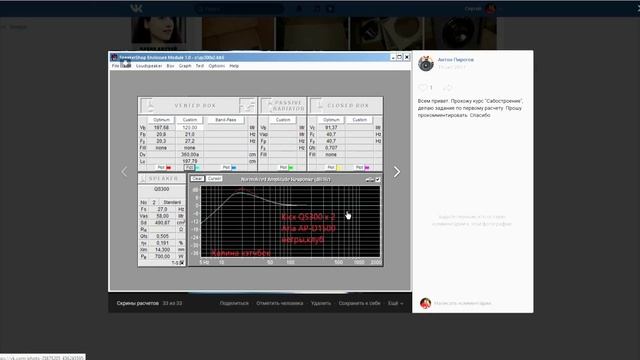Open the post author's round avatar

pos(426,63)
